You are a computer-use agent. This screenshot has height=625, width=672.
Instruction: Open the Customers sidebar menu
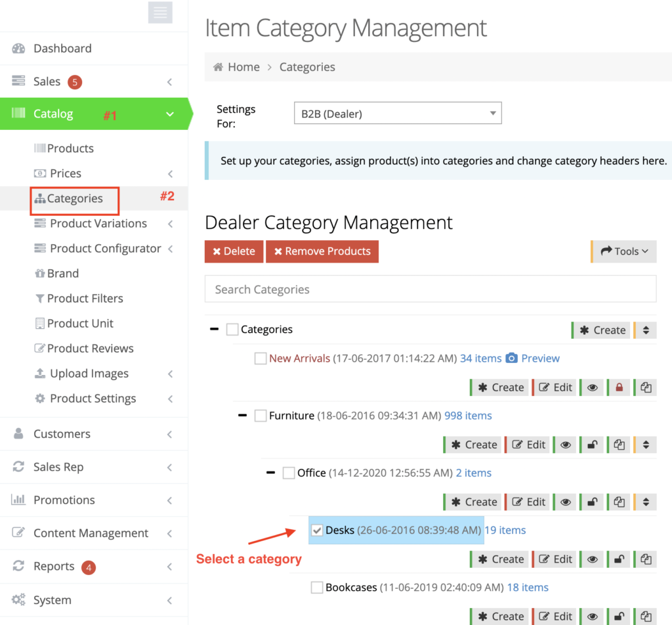coord(62,434)
